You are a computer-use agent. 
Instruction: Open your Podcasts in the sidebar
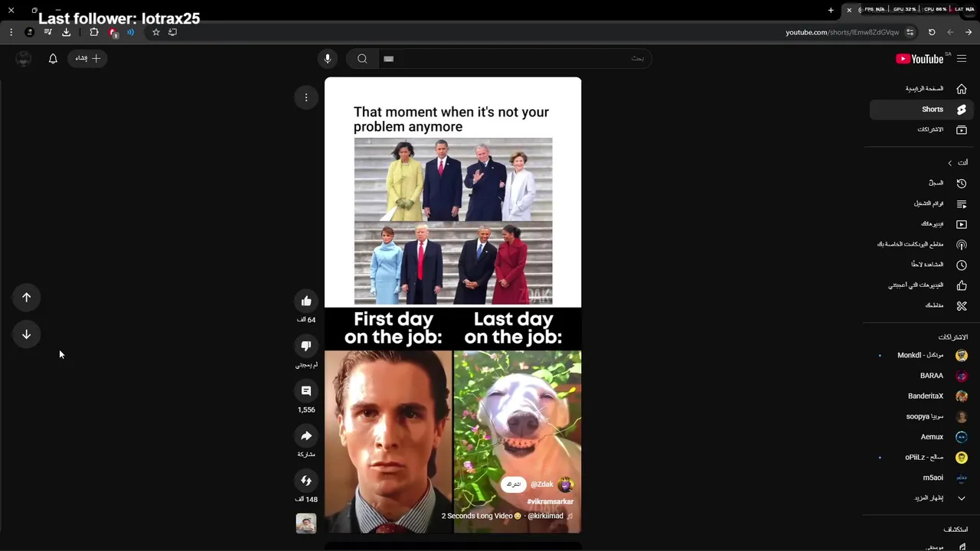[922, 244]
